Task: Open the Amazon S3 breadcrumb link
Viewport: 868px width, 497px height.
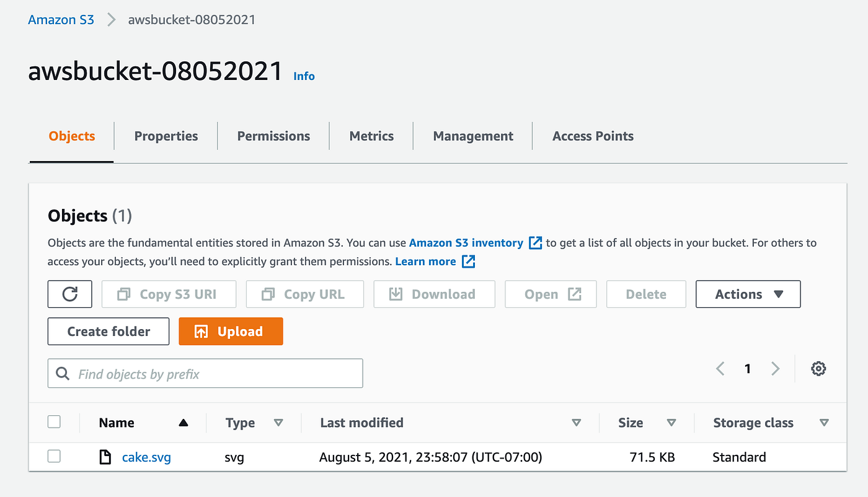Action: tap(61, 19)
